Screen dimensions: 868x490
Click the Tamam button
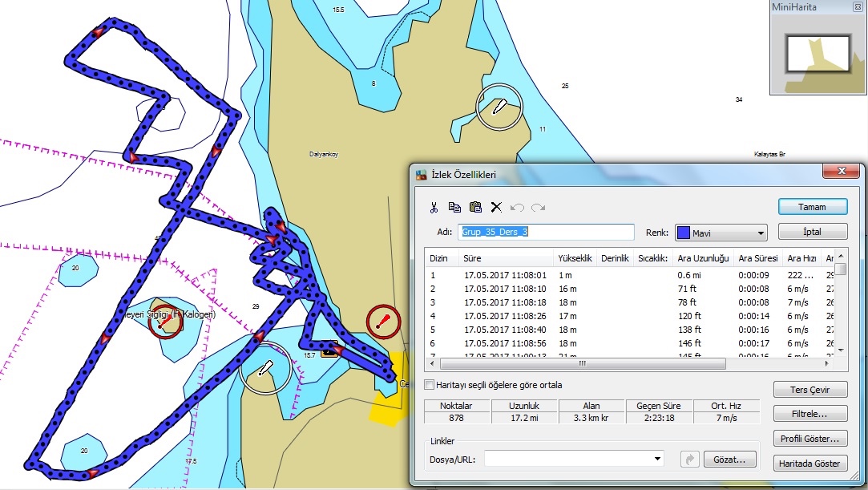812,207
